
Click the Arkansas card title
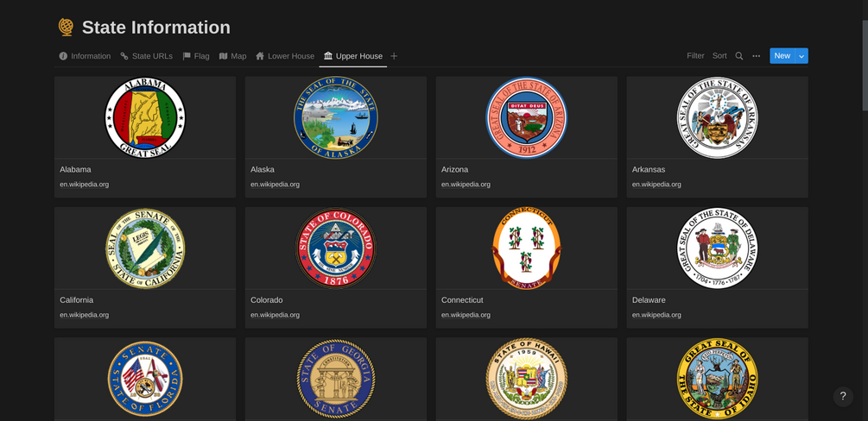649,169
